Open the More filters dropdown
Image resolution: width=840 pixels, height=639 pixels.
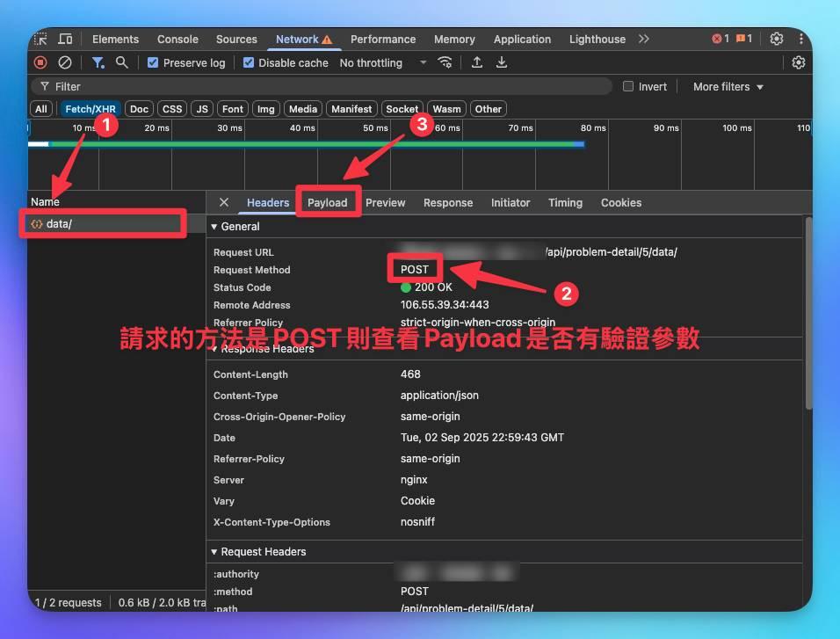pos(728,86)
